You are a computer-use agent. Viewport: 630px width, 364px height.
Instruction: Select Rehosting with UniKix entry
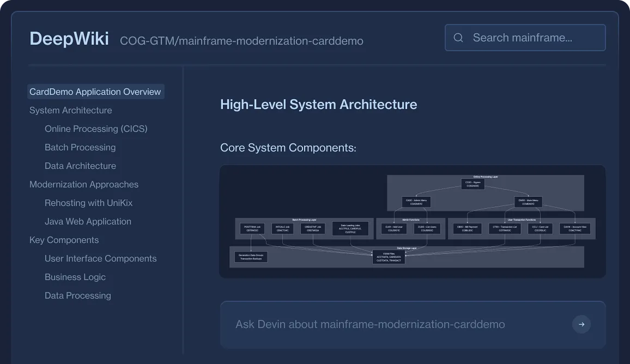coord(88,203)
